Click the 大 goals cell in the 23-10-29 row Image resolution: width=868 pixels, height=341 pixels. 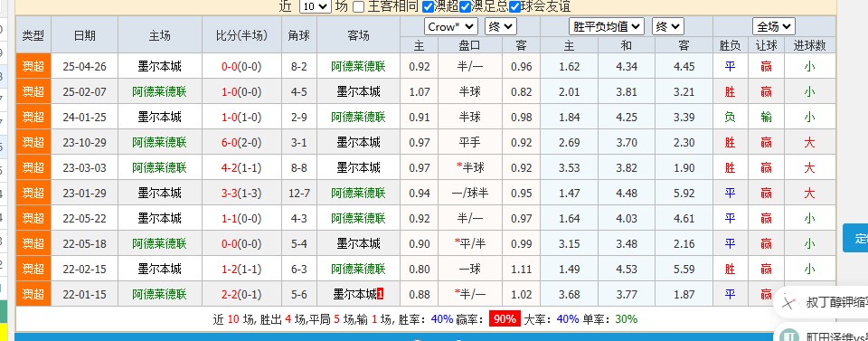pos(809,142)
